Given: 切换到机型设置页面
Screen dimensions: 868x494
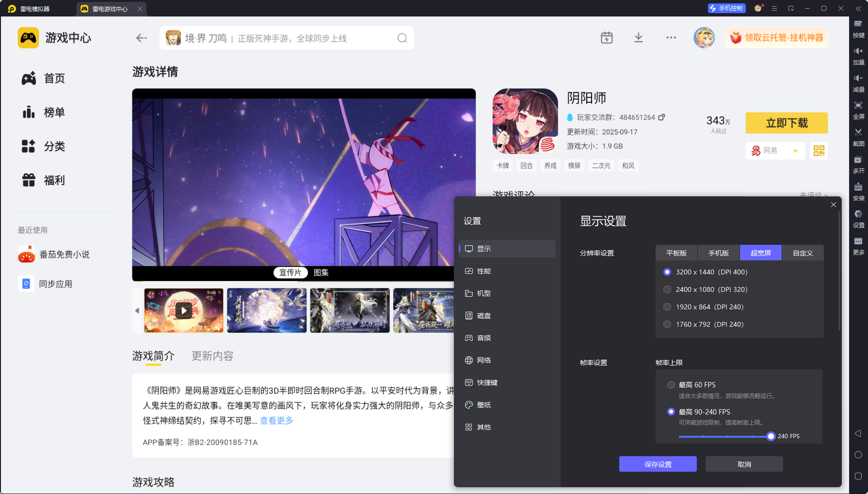Looking at the screenshot, I should [482, 293].
